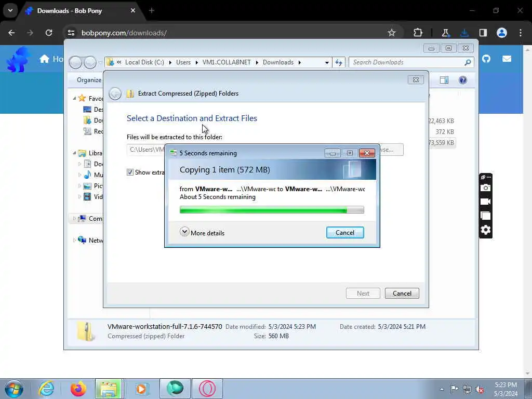Open Chrome extensions puzzle icon
Viewport: 532px width, 399px height.
[x=418, y=33]
